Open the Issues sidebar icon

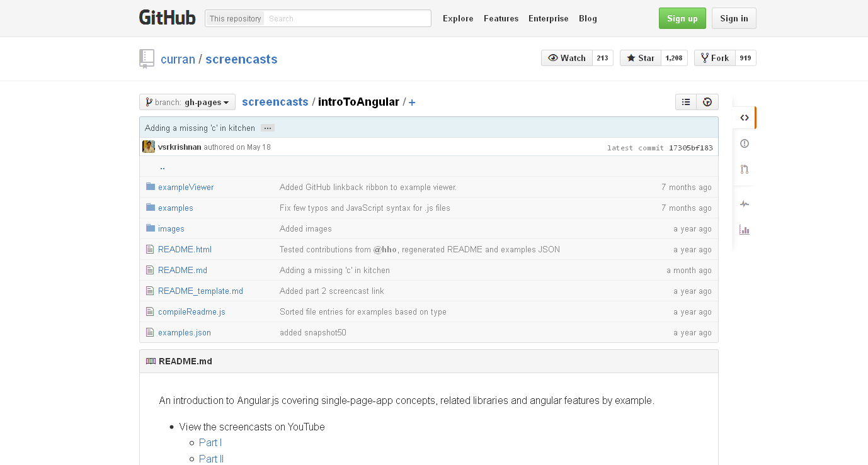pyautogui.click(x=745, y=143)
